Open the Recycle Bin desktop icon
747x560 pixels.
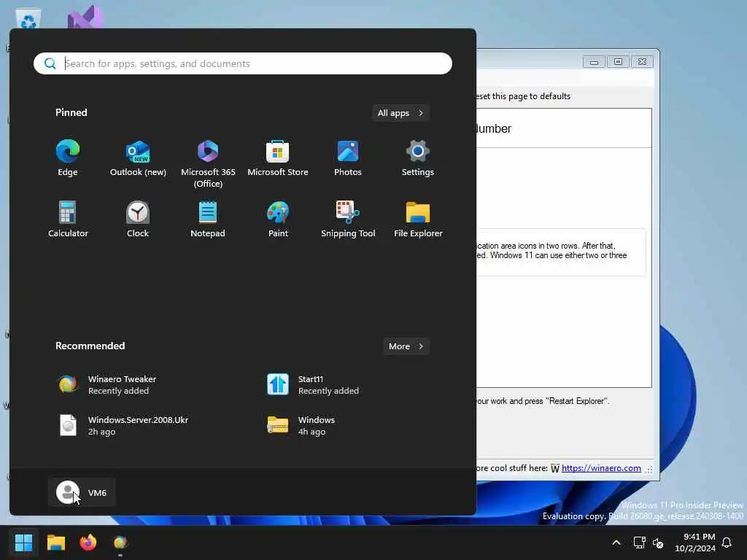tap(28, 20)
